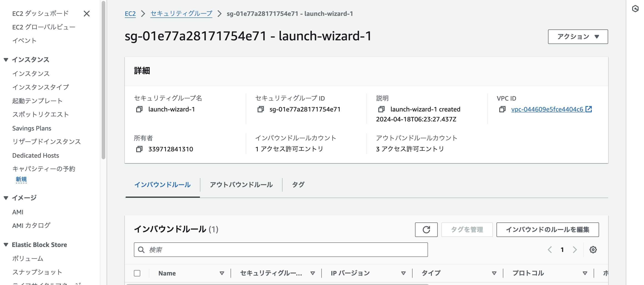Select all inbound rules checkbox
This screenshot has height=285, width=644.
[x=137, y=273]
